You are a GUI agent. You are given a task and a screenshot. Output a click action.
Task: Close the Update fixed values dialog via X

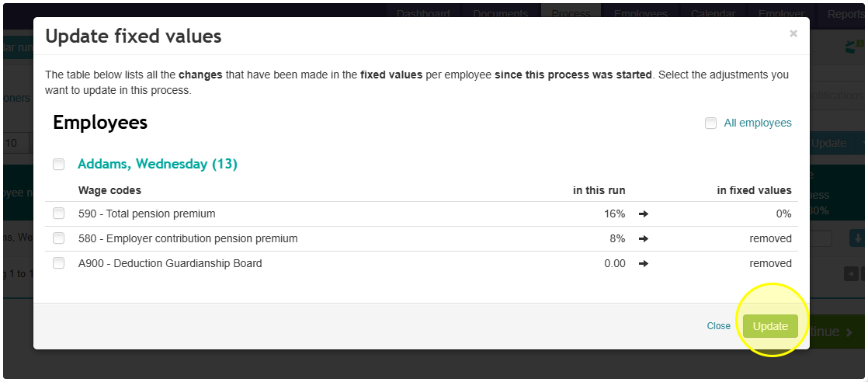pos(793,33)
